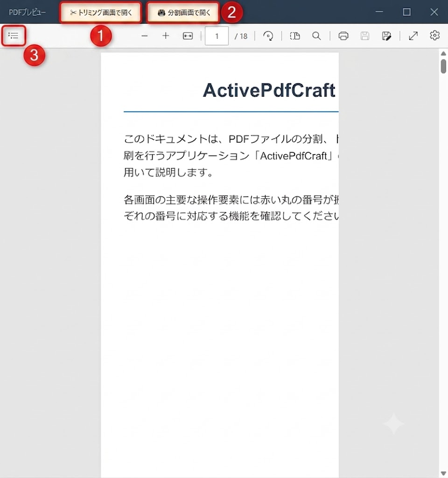Click the line starting "ぞれの番号に対応する"

pyautogui.click(x=231, y=216)
